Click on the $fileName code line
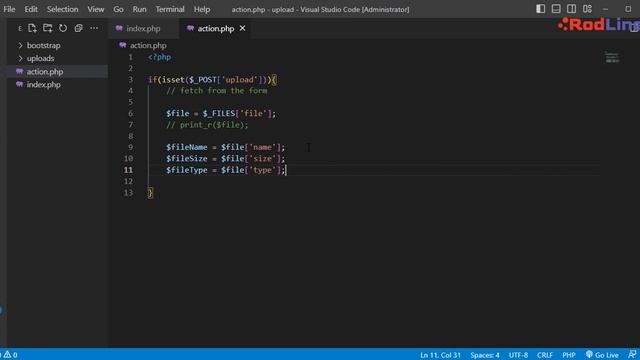 click(x=225, y=147)
